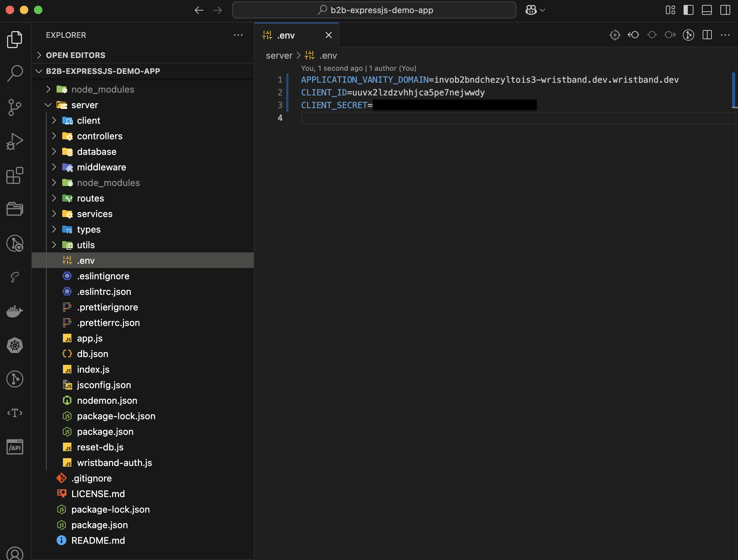Open the Extensions view
This screenshot has width=738, height=560.
click(15, 175)
